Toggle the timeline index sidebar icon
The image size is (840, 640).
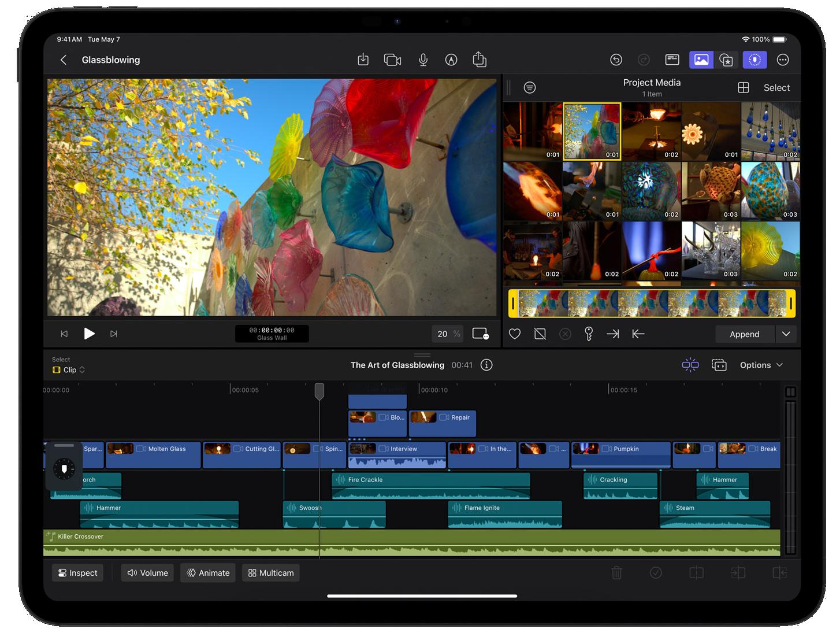click(x=790, y=391)
